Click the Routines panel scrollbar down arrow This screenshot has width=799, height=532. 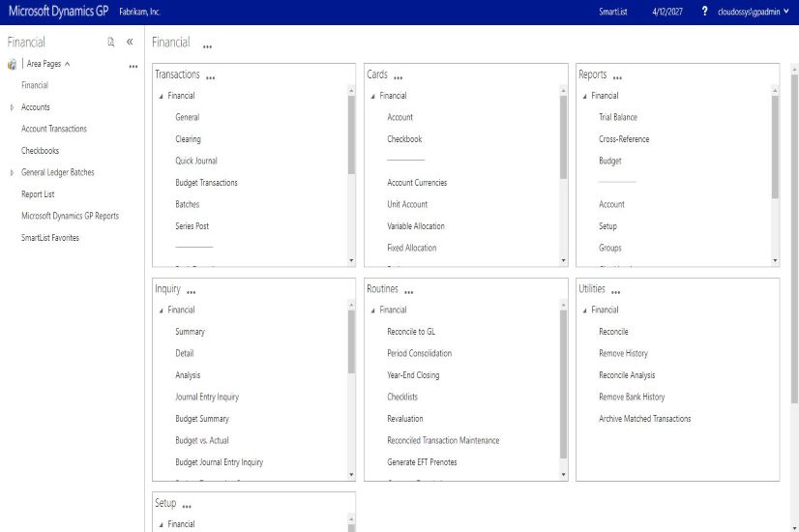(x=563, y=474)
